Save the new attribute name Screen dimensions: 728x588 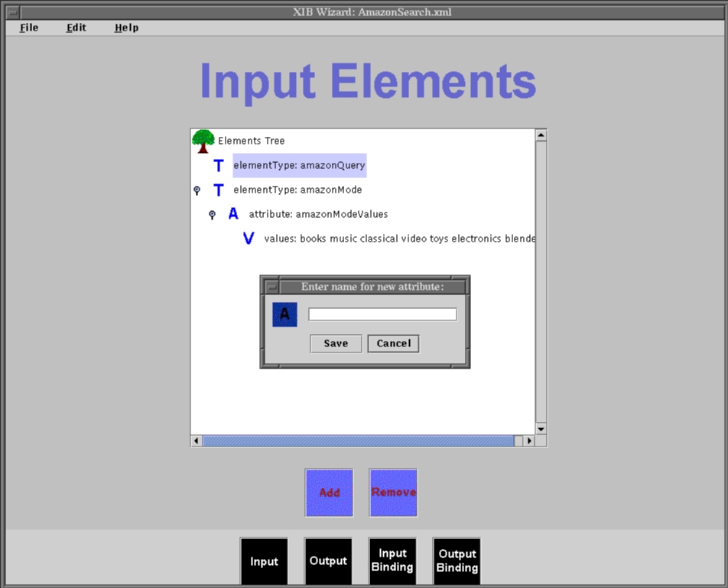(336, 343)
